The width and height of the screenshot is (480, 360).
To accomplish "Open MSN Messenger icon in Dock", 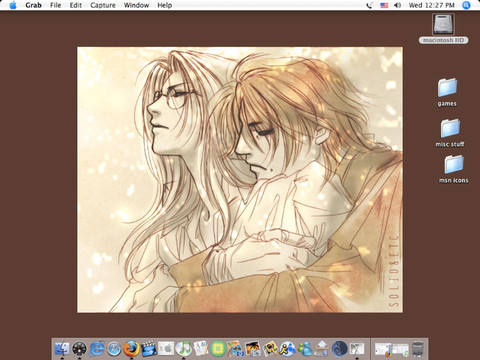I will click(x=305, y=349).
